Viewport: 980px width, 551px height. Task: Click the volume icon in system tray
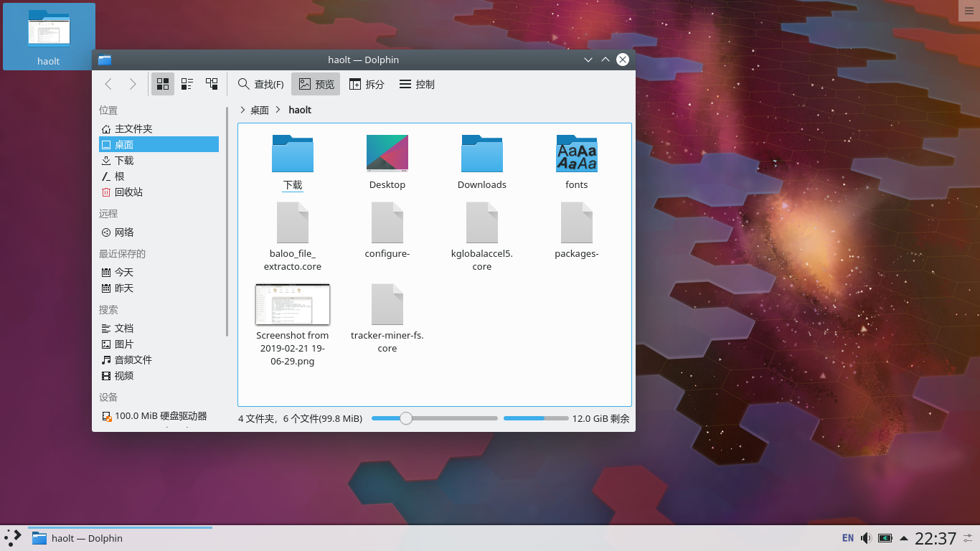(866, 538)
